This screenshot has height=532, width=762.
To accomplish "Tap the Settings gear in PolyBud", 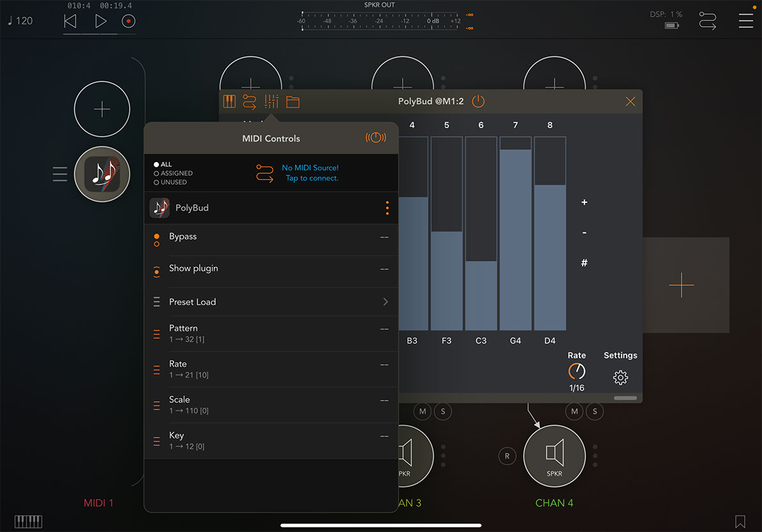I will 620,378.
